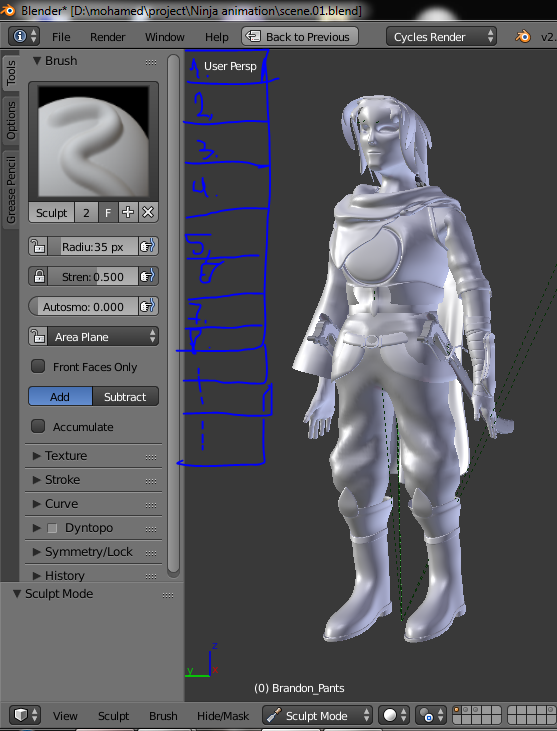Open the Help menu
Viewport: 557px width, 731px height.
pos(217,37)
